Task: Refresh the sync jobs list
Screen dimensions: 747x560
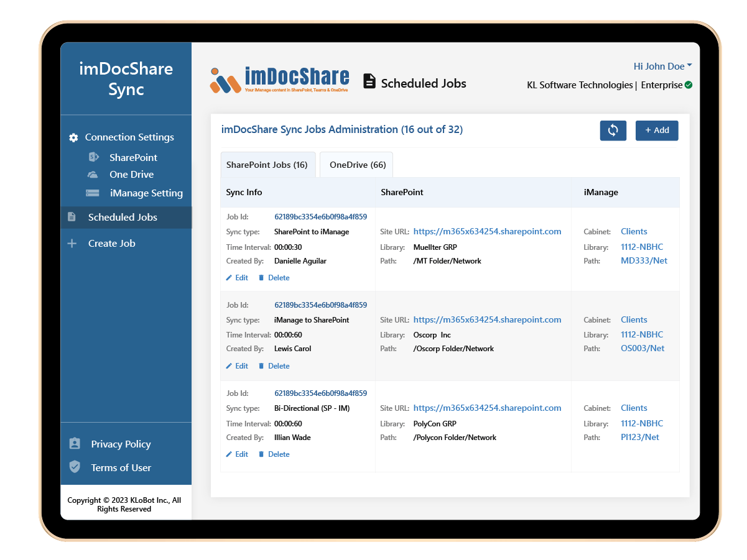Action: click(x=613, y=131)
